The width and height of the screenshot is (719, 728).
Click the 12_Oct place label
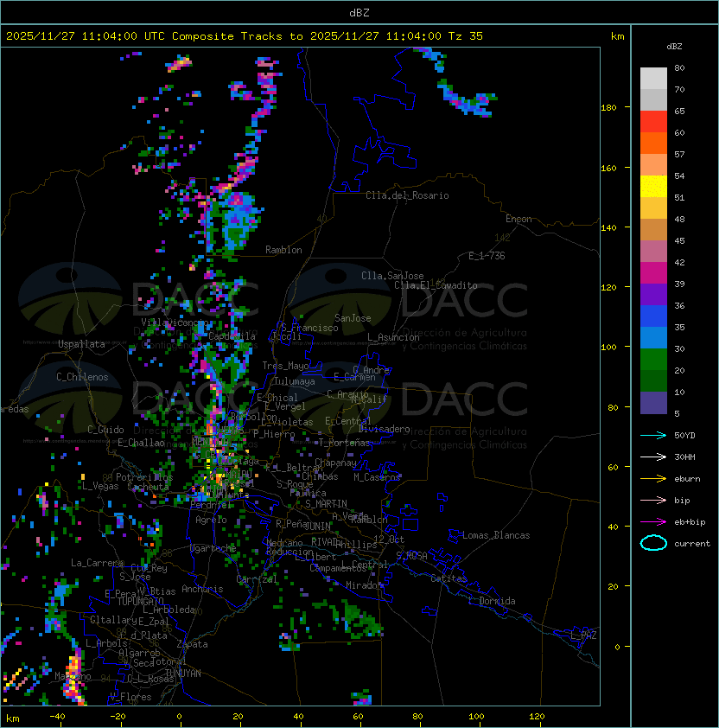pos(389,540)
